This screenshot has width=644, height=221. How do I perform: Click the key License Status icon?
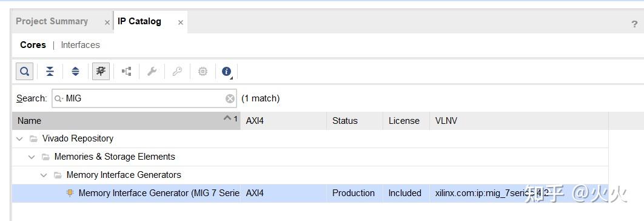click(178, 72)
